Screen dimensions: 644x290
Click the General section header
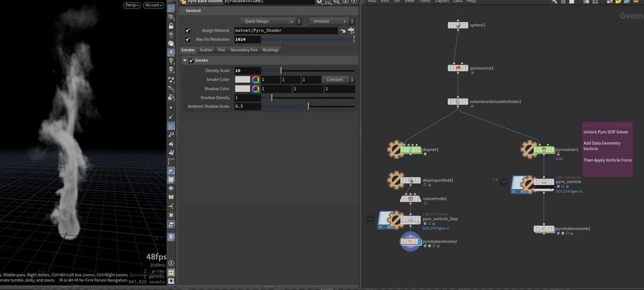click(268, 11)
